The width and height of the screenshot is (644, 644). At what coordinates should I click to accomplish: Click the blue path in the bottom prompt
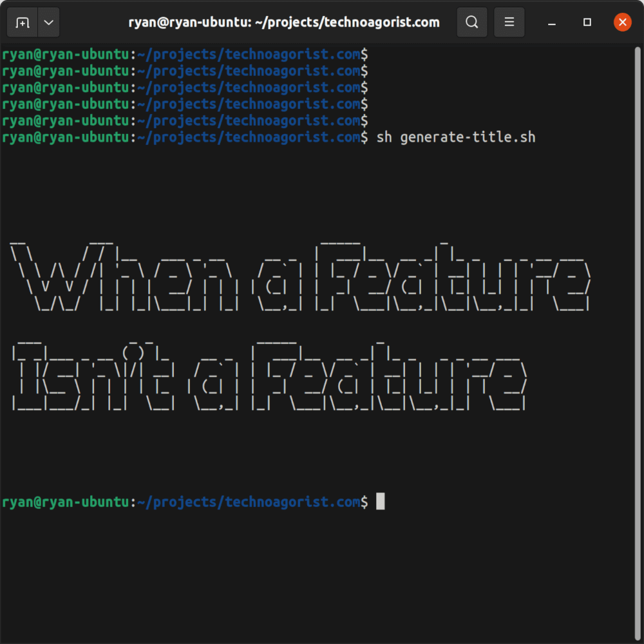coord(249,502)
